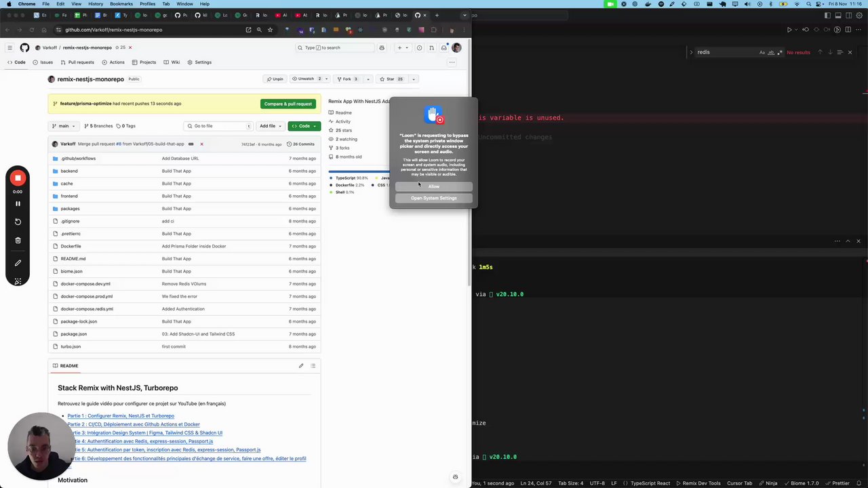
Task: Open the Projects tab
Action: (144, 62)
